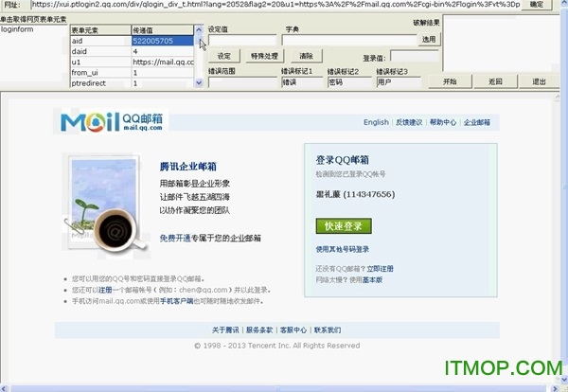
Task: Click the coffee cup promotional image
Action: [106, 205]
